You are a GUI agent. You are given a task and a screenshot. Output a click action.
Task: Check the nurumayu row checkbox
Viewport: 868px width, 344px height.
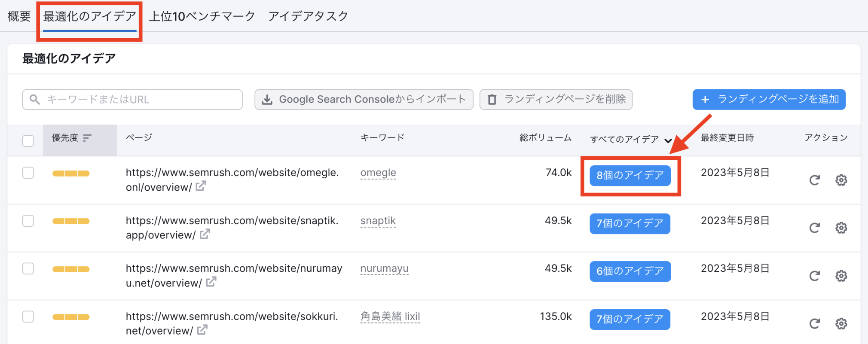pyautogui.click(x=28, y=268)
